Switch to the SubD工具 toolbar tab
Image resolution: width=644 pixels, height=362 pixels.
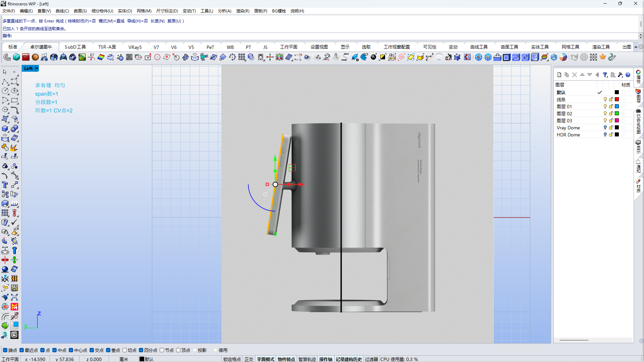pyautogui.click(x=75, y=47)
